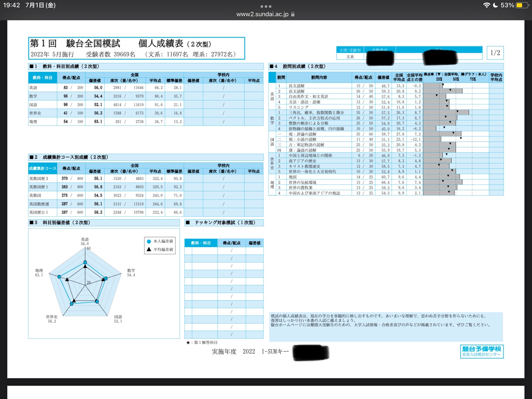Click the 文系 value under 文理/受験型

point(350,57)
